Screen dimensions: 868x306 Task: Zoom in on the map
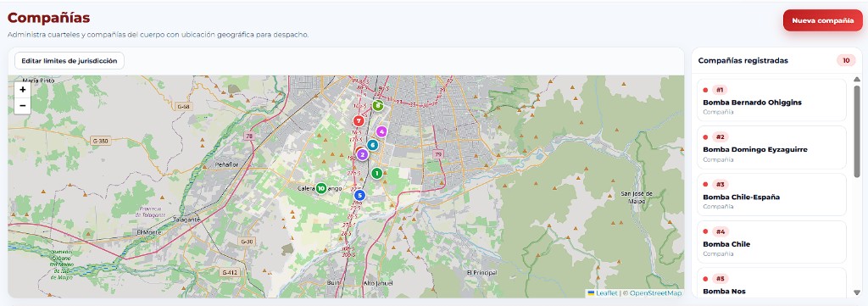pyautogui.click(x=23, y=90)
